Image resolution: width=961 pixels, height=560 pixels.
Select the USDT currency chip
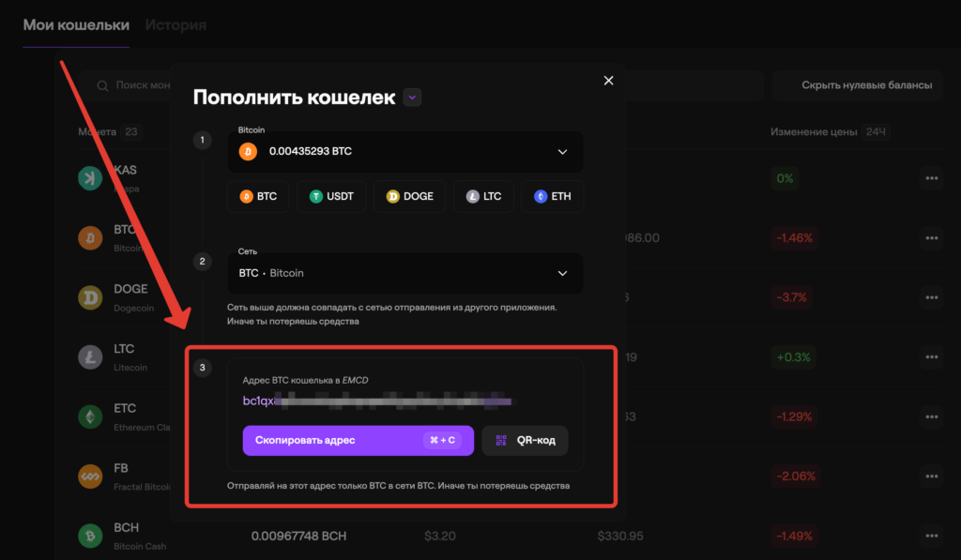(331, 196)
